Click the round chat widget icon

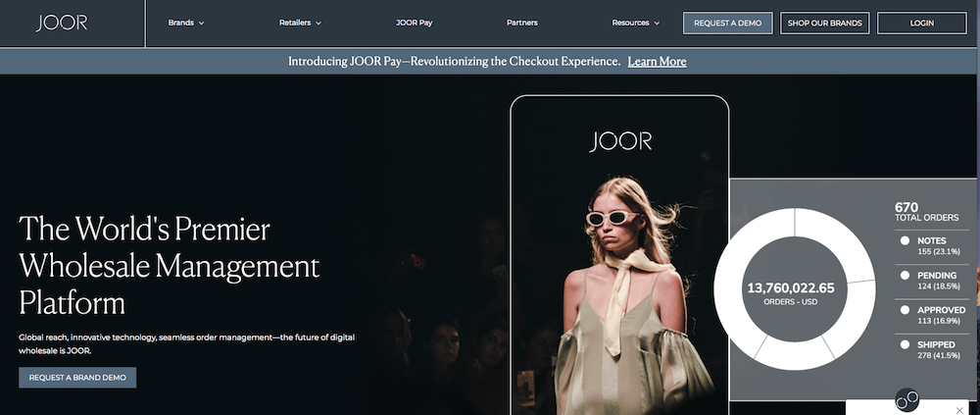tap(906, 399)
